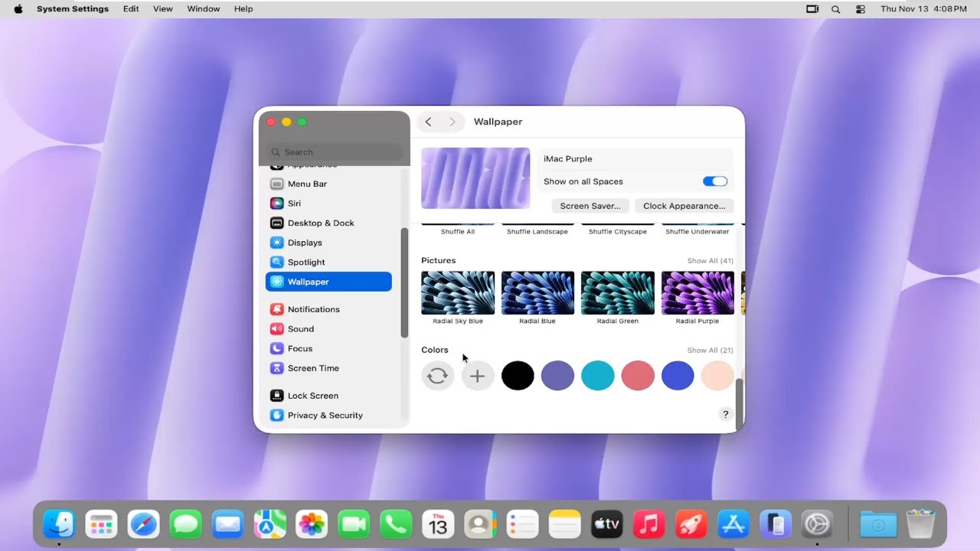Open Photos from the Dock
The height and width of the screenshot is (551, 980).
point(312,524)
